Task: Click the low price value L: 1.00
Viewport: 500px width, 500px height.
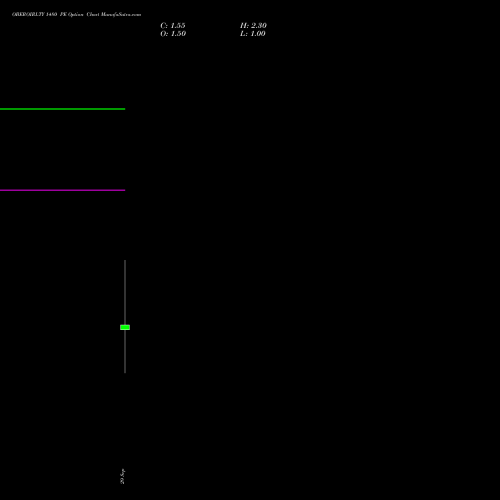Action: [x=253, y=34]
